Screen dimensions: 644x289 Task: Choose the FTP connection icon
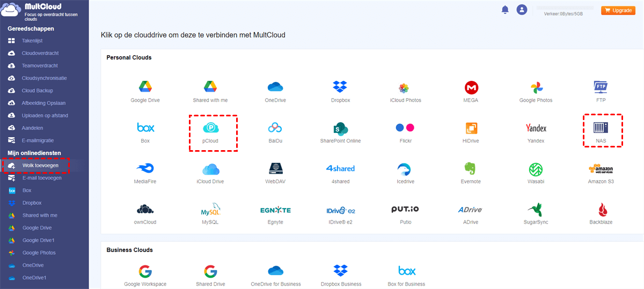[601, 87]
